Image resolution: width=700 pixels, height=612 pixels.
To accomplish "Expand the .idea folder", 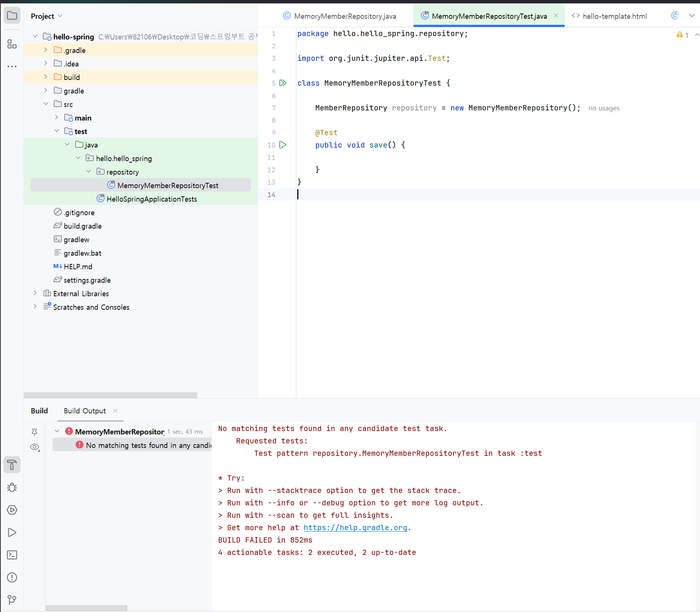I will pos(46,63).
